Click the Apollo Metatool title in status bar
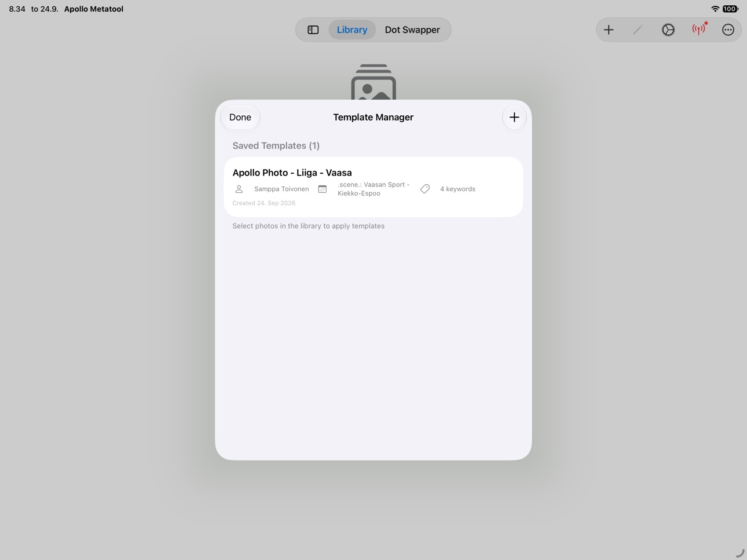The width and height of the screenshot is (747, 560). [x=94, y=9]
